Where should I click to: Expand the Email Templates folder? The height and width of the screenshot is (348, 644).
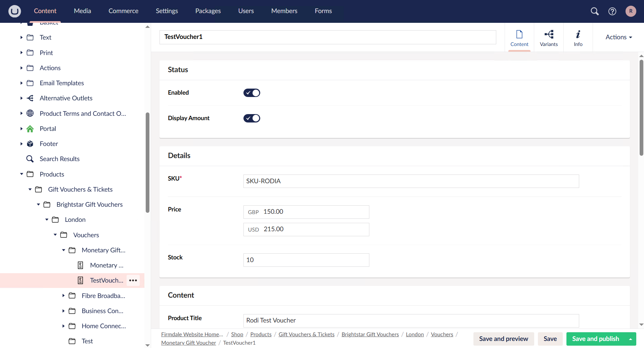[x=21, y=83]
